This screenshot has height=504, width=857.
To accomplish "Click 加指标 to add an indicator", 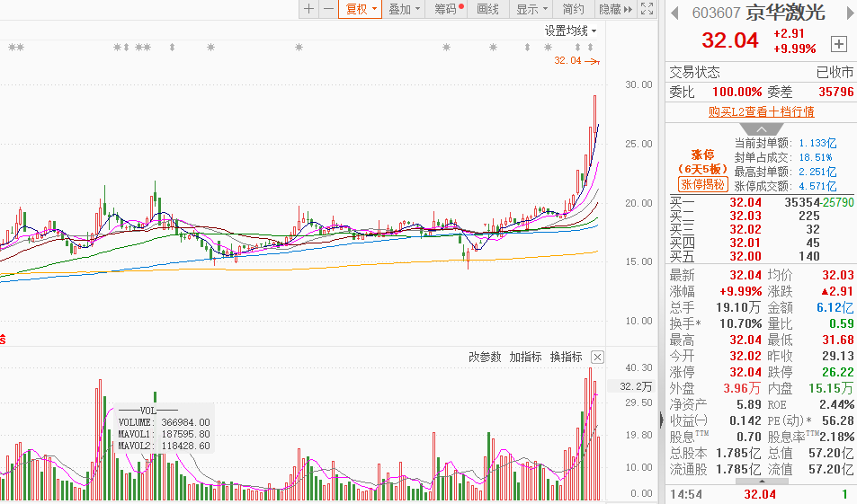I will tap(525, 358).
